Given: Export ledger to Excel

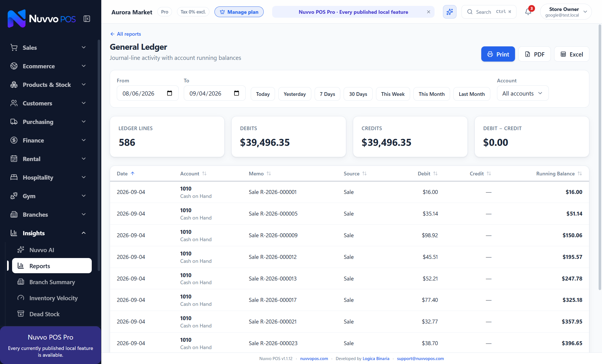Looking at the screenshot, I should pos(572,54).
